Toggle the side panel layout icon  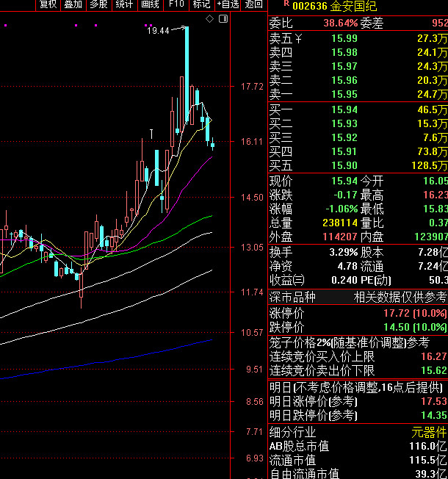(222, 18)
